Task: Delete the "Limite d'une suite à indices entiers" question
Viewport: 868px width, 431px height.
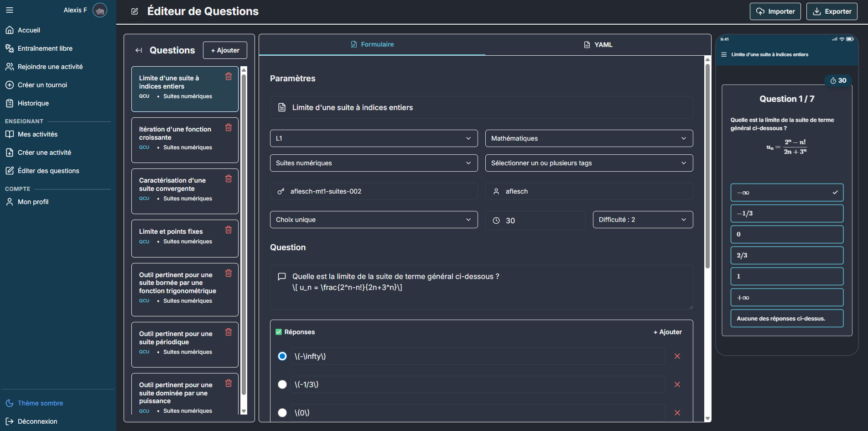Action: click(229, 77)
